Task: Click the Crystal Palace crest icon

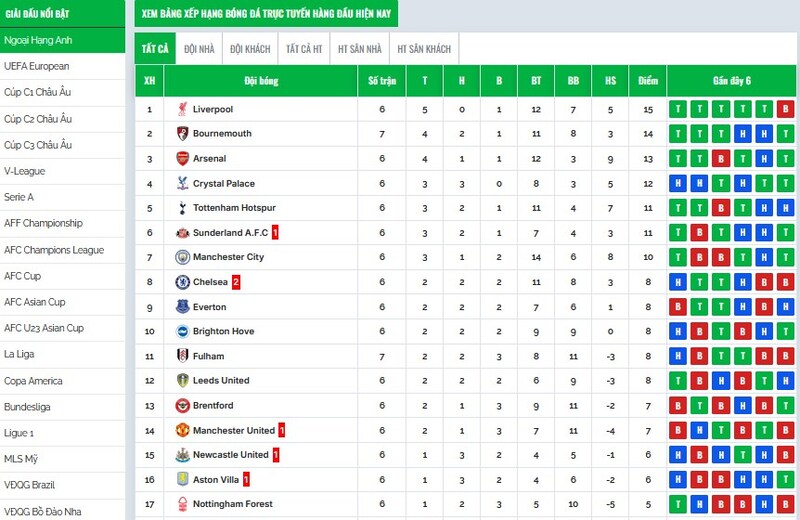Action: [x=182, y=184]
